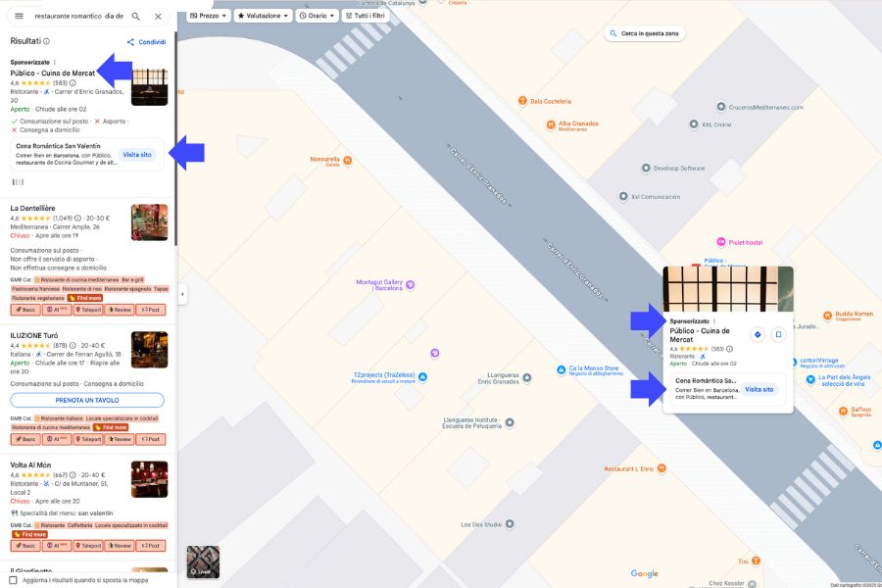Click the photo on the Público map card
The width and height of the screenshot is (882, 588).
tap(728, 289)
